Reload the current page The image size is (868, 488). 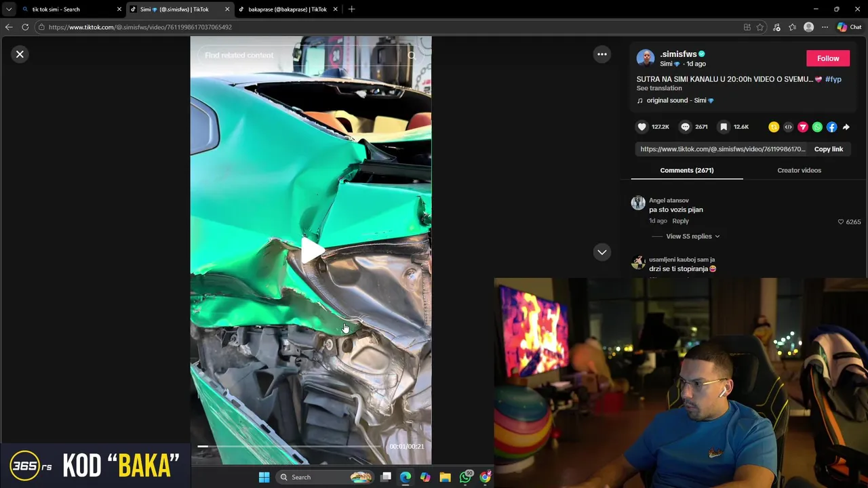25,27
